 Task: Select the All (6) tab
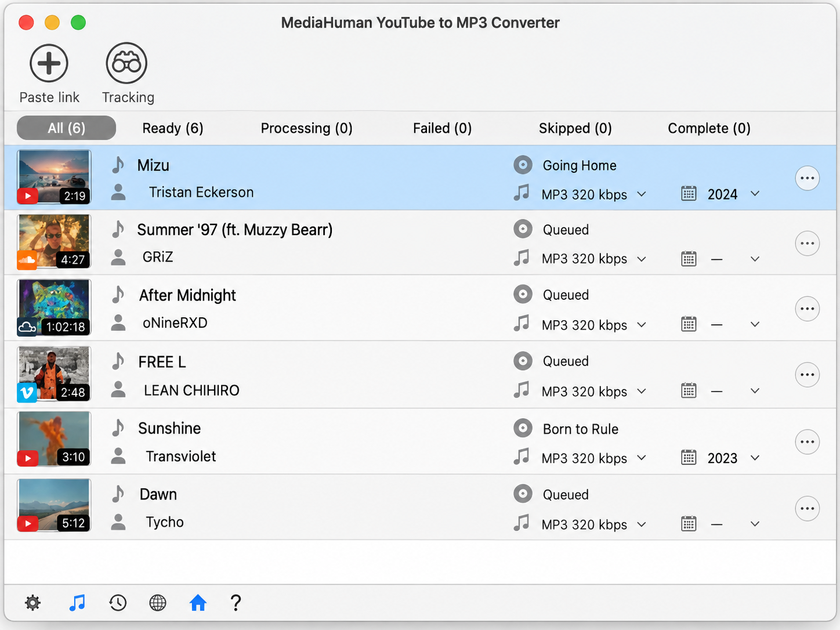click(66, 128)
